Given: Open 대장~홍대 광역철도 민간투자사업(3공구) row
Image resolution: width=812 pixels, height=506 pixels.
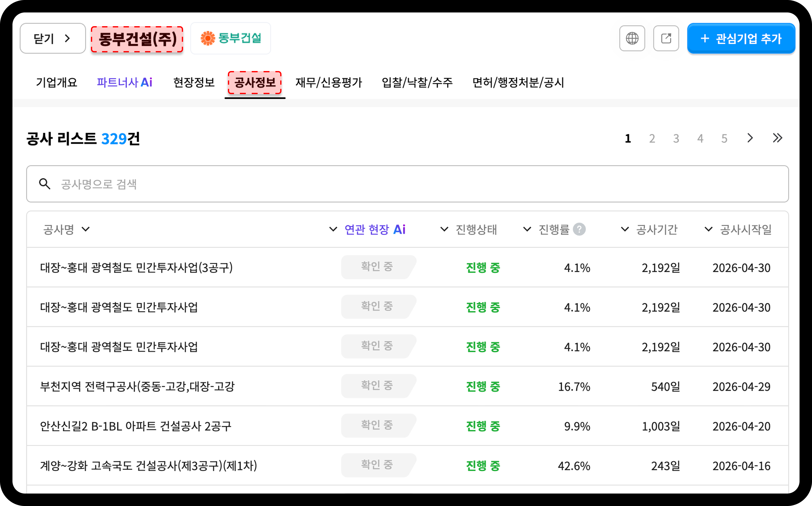Looking at the screenshot, I should [407, 267].
